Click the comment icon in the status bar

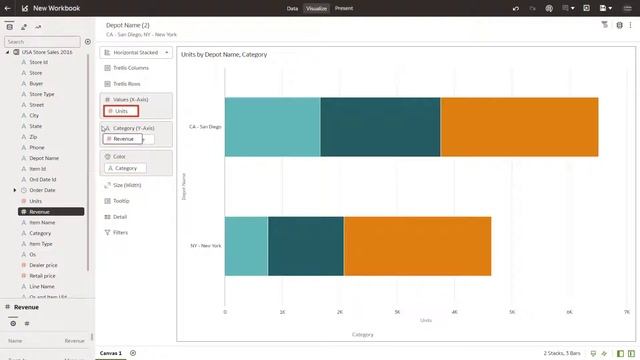pos(593,353)
